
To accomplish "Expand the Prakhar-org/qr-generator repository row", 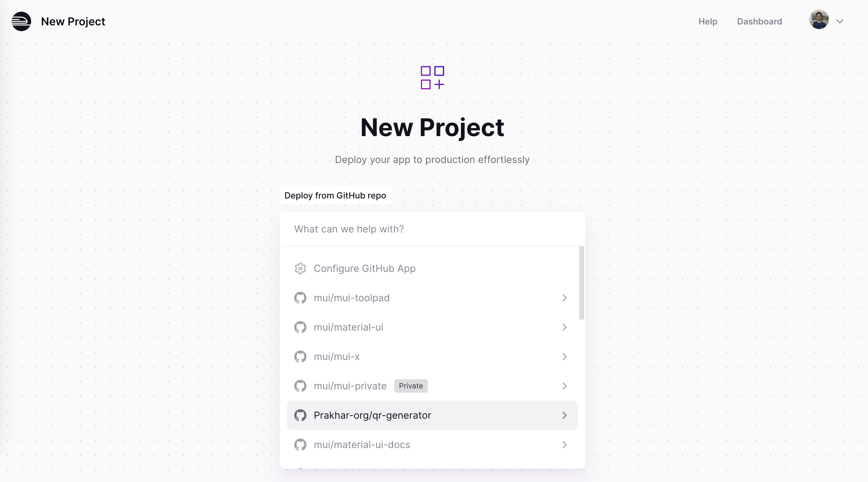I will 564,415.
